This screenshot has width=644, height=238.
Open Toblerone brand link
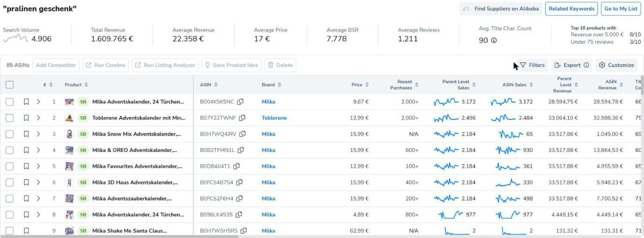(274, 118)
